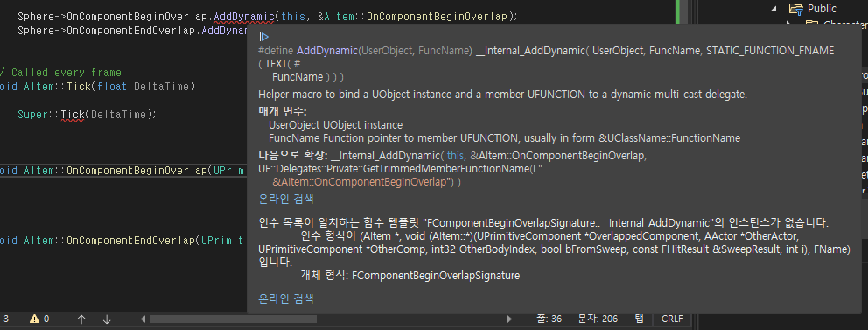Click the warning triangle icon showing 0
The width and height of the screenshot is (868, 330).
click(34, 319)
